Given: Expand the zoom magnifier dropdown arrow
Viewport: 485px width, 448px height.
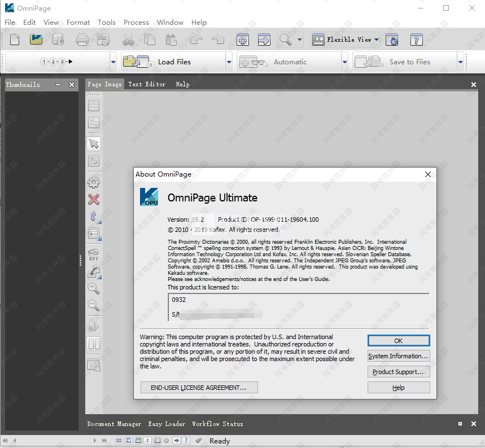Looking at the screenshot, I should pos(299,39).
